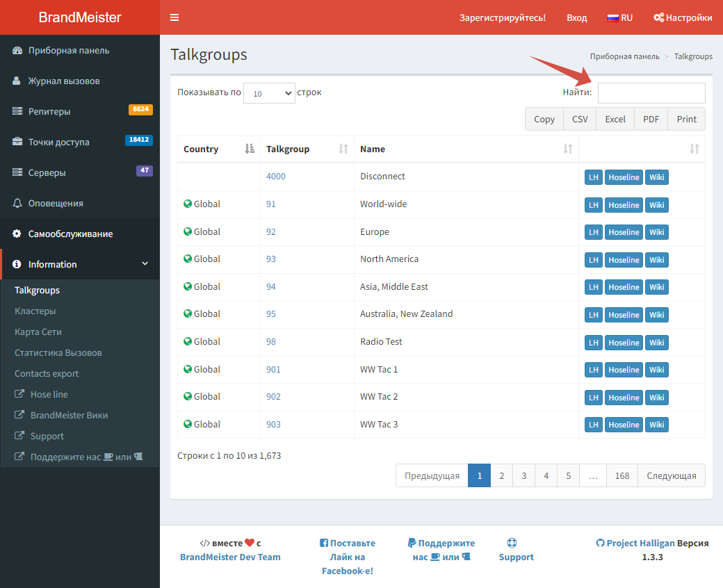Click LH button in the Europe row
This screenshot has width=723, height=588.
[x=594, y=232]
